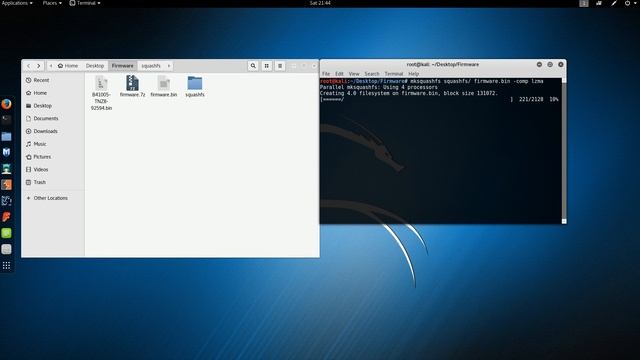The height and width of the screenshot is (360, 640).
Task: Open Home in the sidebar
Action: pyautogui.click(x=40, y=93)
